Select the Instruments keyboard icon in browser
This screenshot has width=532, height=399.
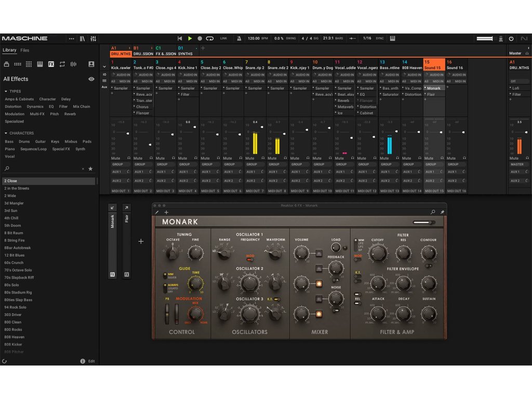tap(40, 64)
